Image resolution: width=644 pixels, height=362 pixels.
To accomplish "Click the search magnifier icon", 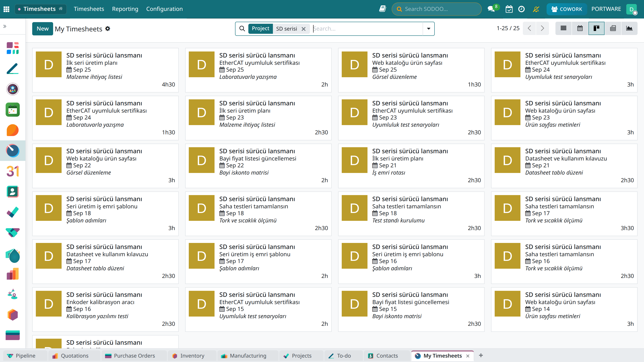I will [242, 29].
